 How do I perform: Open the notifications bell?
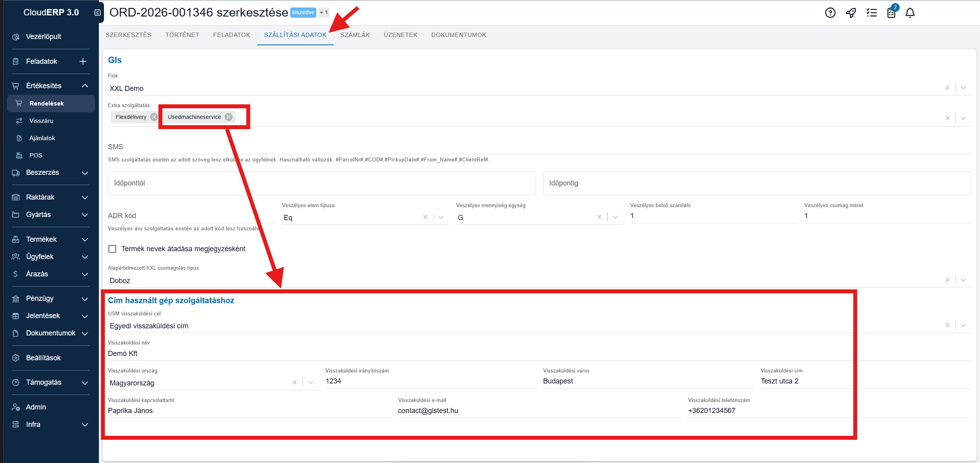(910, 13)
